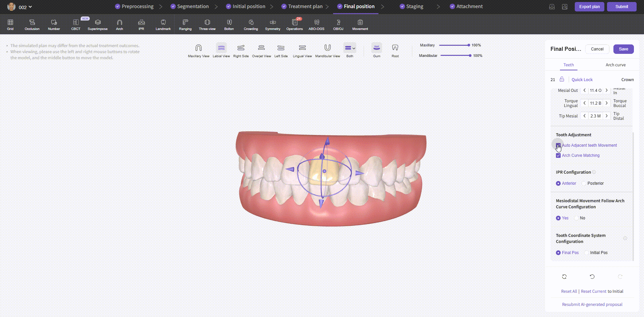644x317 pixels.
Task: Switch to Right Side view
Action: (241, 51)
